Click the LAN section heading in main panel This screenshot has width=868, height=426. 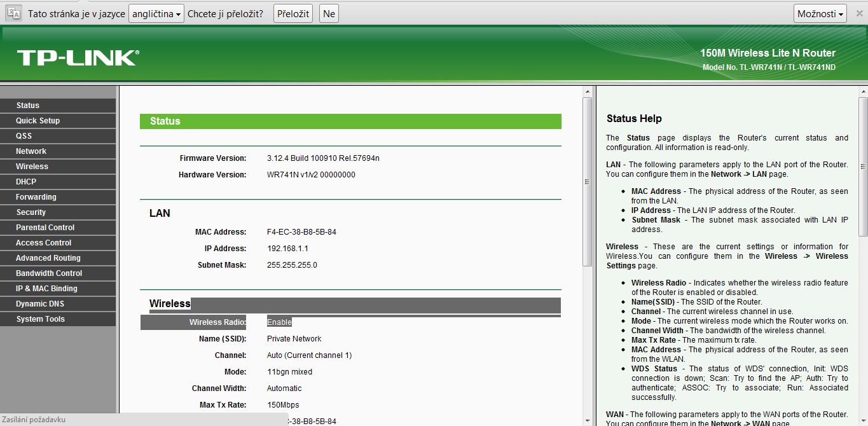point(160,214)
